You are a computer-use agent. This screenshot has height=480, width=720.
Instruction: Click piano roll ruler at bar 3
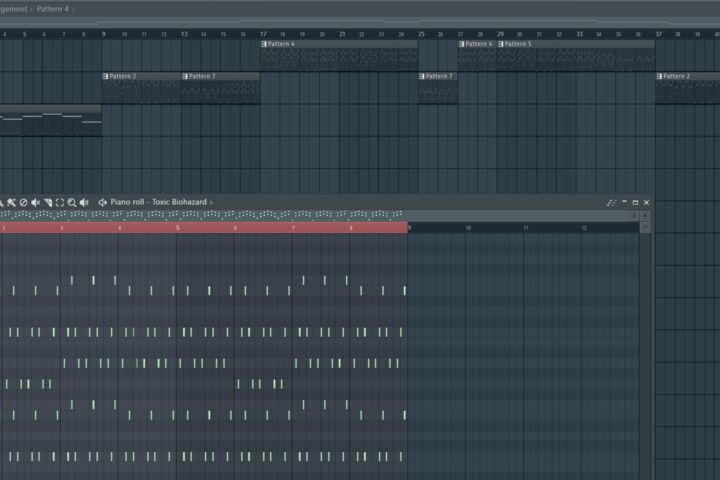pyautogui.click(x=62, y=228)
